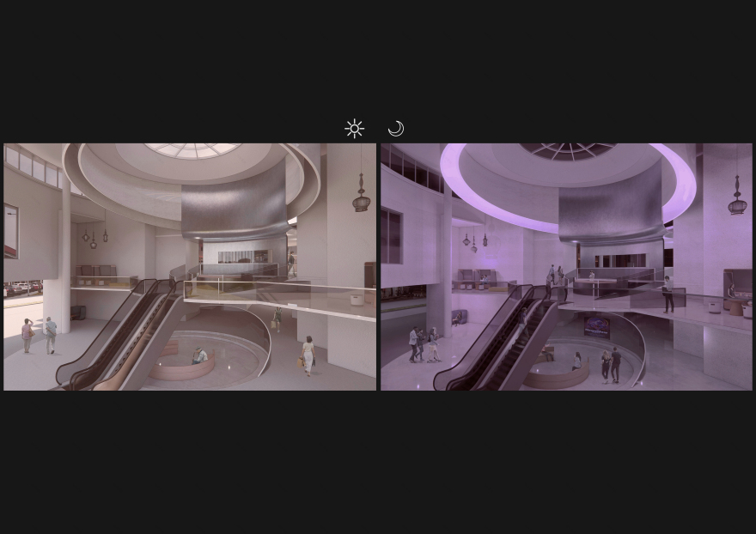The height and width of the screenshot is (534, 756).
Task: Switch to day mode using sun toggle
Action: coord(354,129)
